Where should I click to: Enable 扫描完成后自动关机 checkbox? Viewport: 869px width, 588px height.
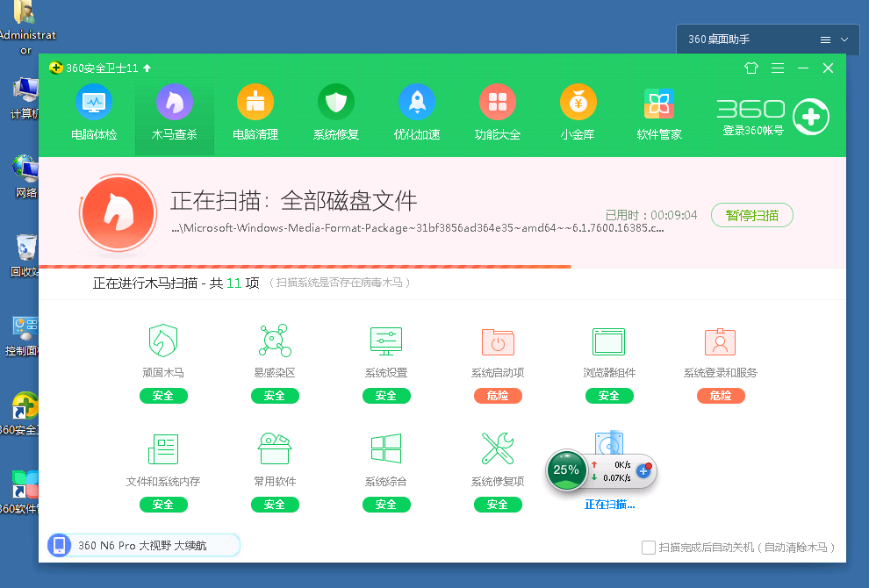pos(649,548)
